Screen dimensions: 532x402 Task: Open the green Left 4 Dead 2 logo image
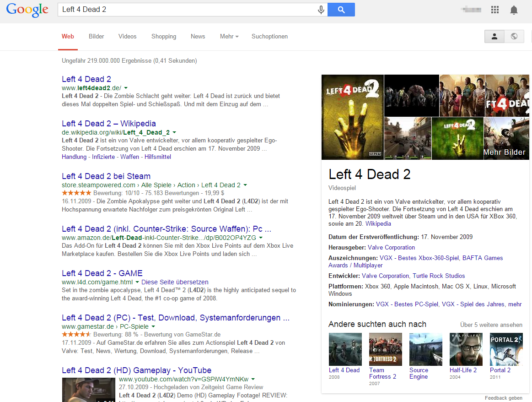pos(458,139)
